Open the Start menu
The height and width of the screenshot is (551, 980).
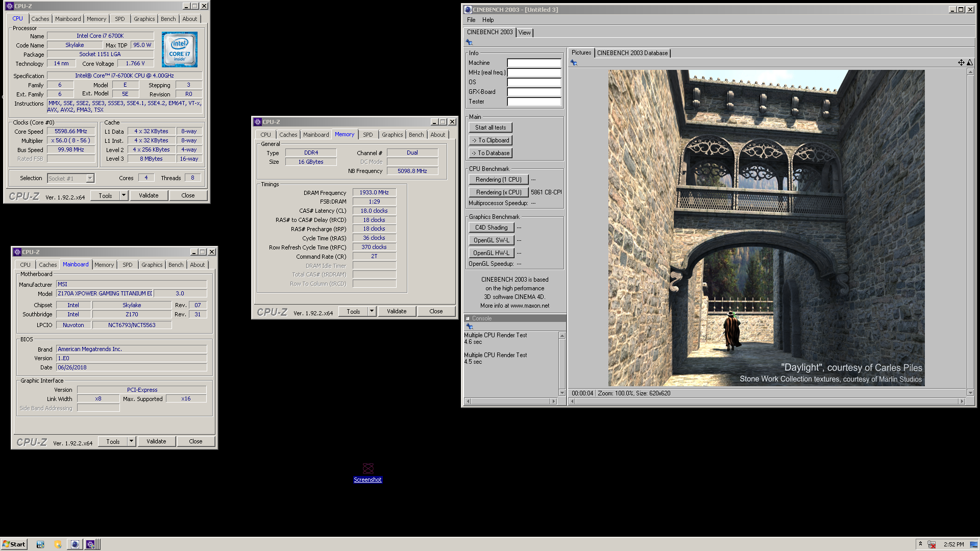tap(14, 544)
